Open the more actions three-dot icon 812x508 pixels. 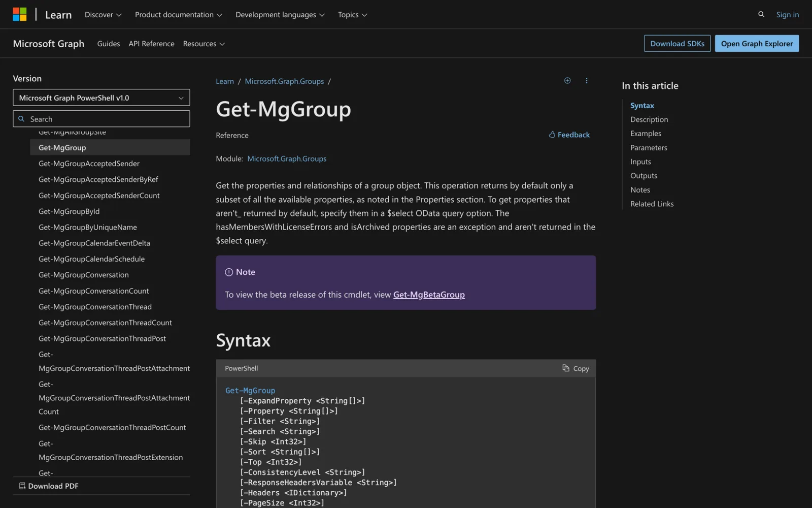pyautogui.click(x=587, y=81)
